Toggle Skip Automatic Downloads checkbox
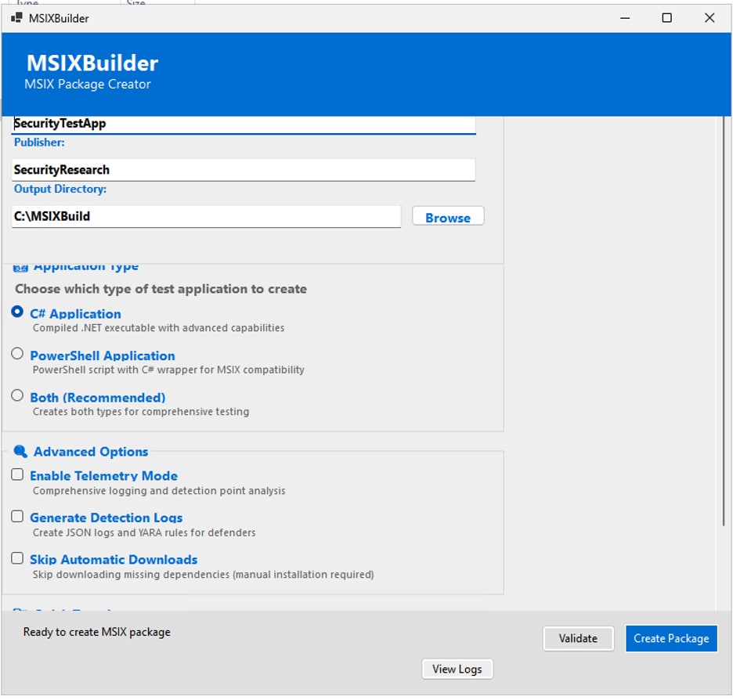The width and height of the screenshot is (733, 700). [17, 558]
